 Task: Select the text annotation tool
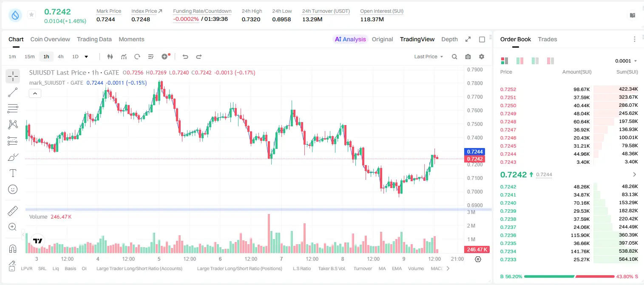tap(13, 173)
